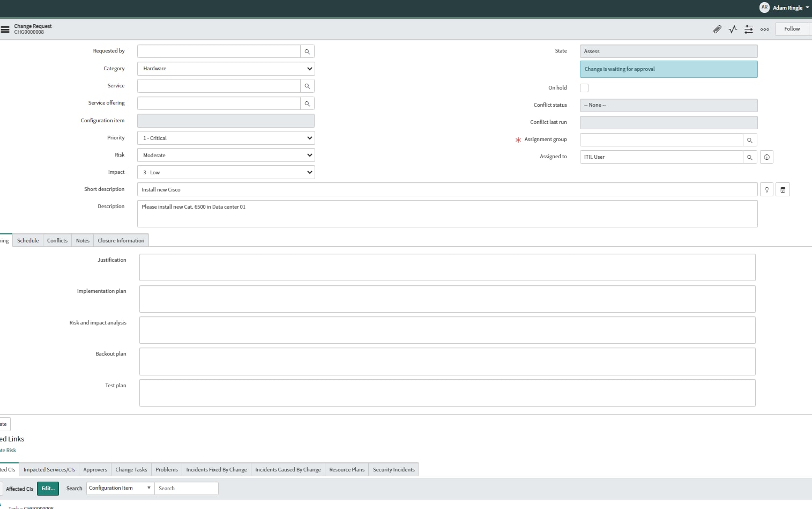Open the hamburger context menu icon
812x509 pixels.
[5, 29]
